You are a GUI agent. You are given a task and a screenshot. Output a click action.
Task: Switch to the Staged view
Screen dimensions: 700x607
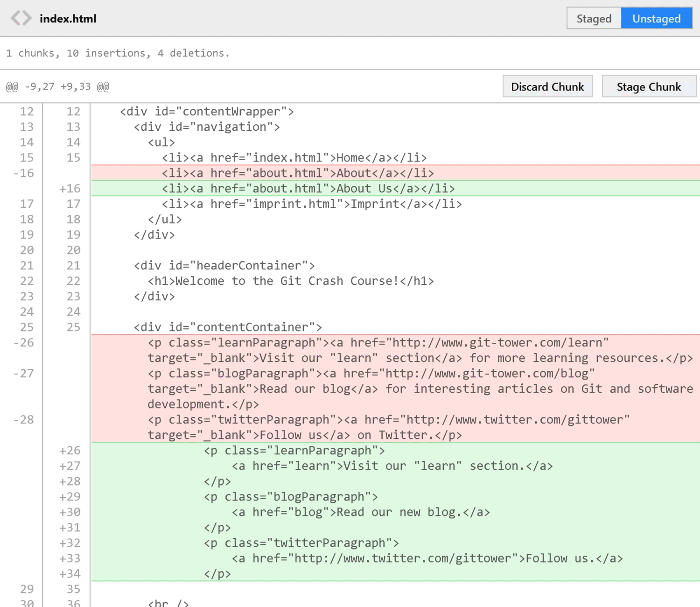coord(594,19)
